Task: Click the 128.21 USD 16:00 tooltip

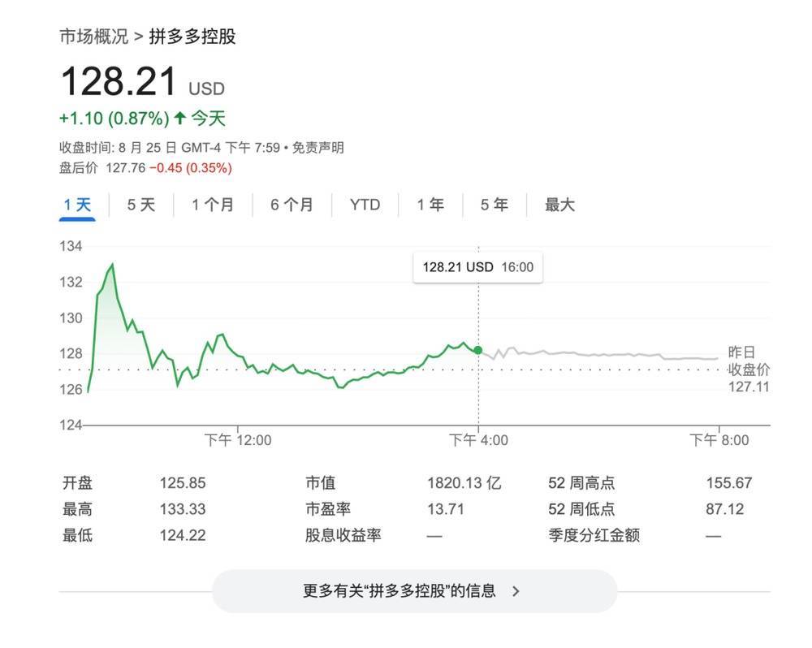Action: pyautogui.click(x=477, y=266)
